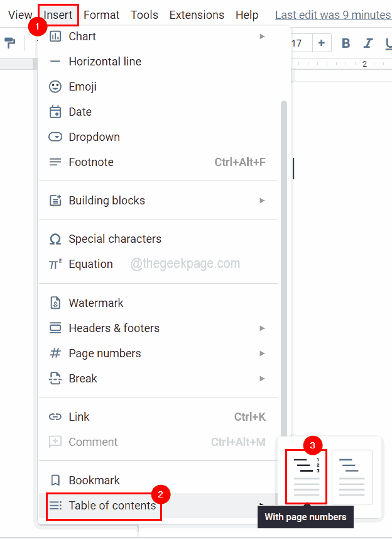Expand the Building blocks submenu
392x539 pixels.
(x=106, y=200)
